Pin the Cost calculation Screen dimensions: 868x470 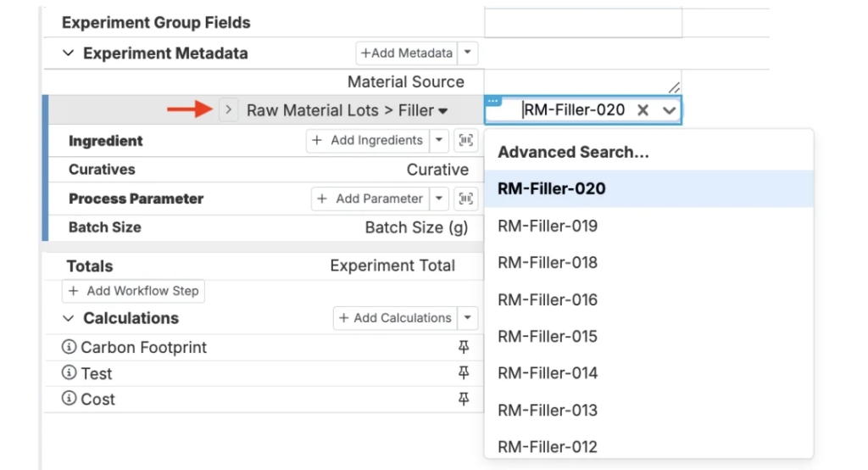[464, 399]
